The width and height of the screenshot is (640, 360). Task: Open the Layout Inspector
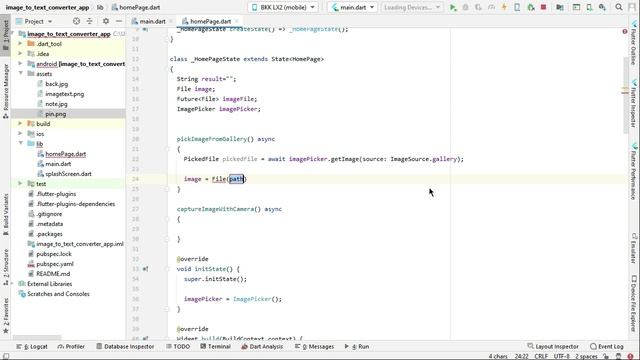(553, 347)
